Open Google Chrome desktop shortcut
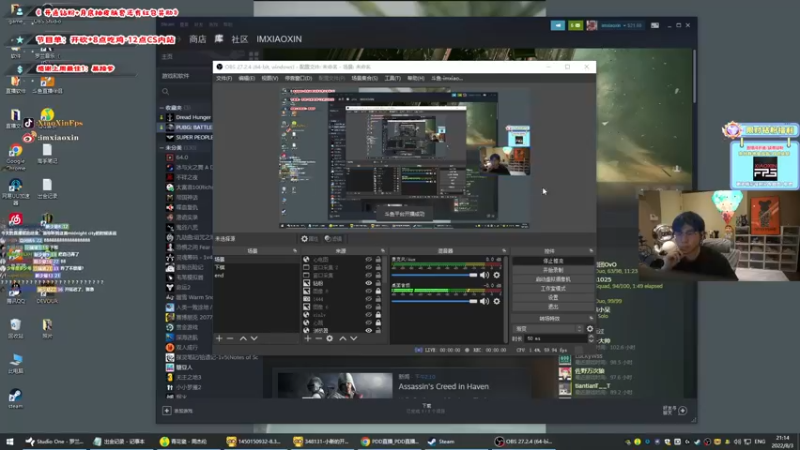Screen dimensions: 800x450 [x=15, y=156]
